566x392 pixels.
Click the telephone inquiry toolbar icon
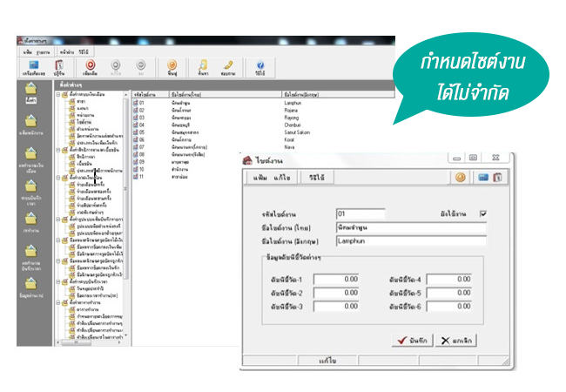pyautogui.click(x=228, y=66)
